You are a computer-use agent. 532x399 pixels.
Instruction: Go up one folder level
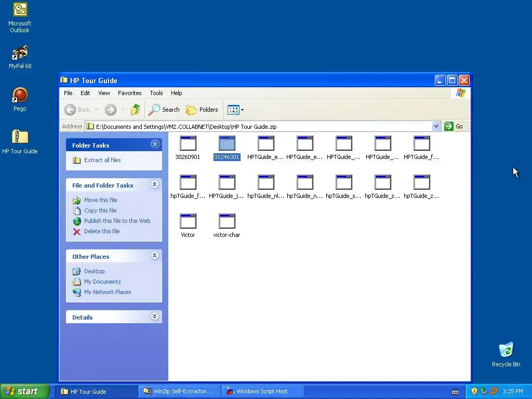(x=136, y=110)
